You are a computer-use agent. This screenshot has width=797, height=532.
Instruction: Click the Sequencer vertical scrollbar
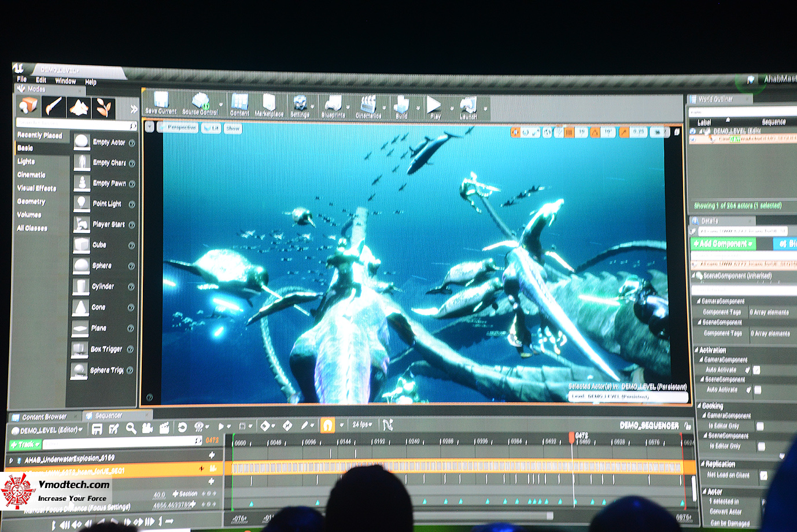[x=694, y=489]
